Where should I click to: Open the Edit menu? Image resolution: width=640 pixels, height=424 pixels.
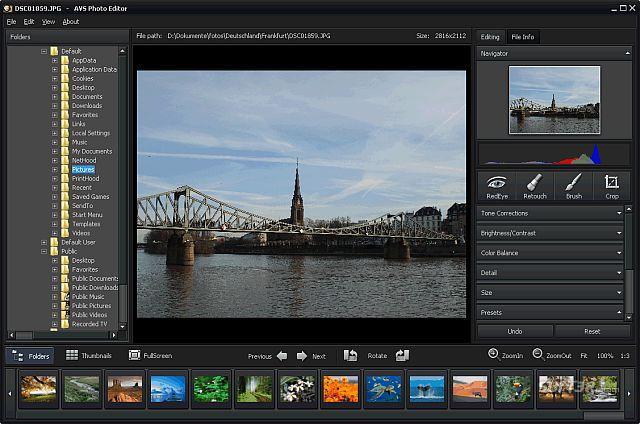[29, 22]
